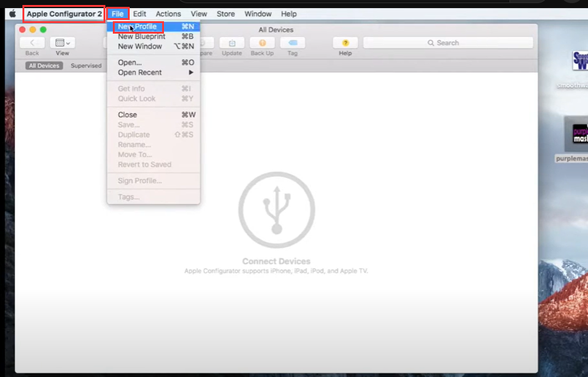Image resolution: width=588 pixels, height=377 pixels.
Task: Choose New Window from the File menu
Action: click(x=153, y=47)
